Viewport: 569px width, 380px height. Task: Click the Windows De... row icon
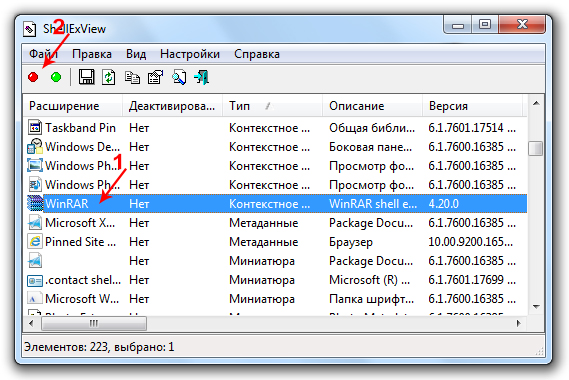(35, 147)
